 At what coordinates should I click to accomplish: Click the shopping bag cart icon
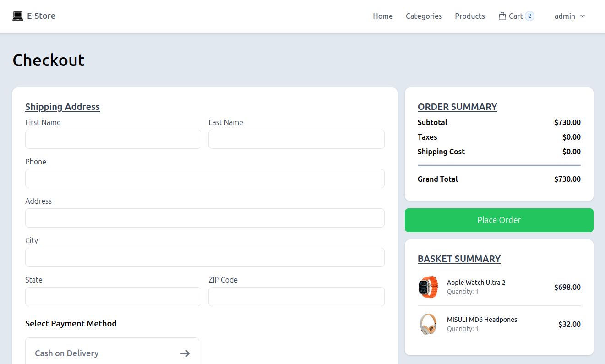pos(502,16)
